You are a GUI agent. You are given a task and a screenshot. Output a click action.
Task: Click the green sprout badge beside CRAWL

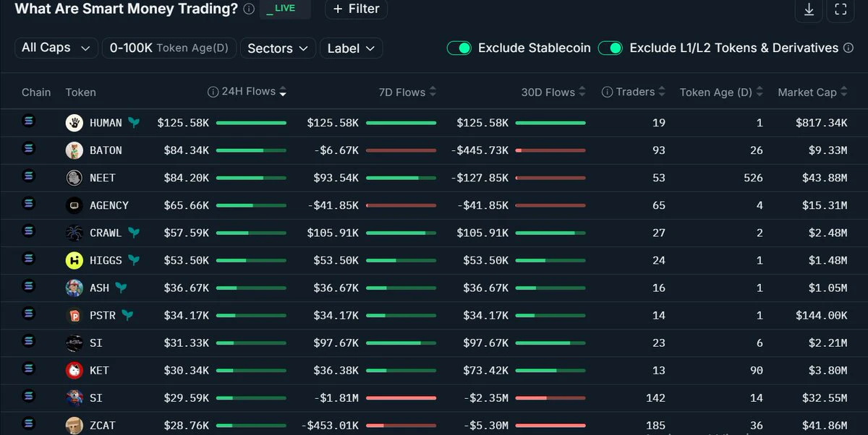click(134, 233)
